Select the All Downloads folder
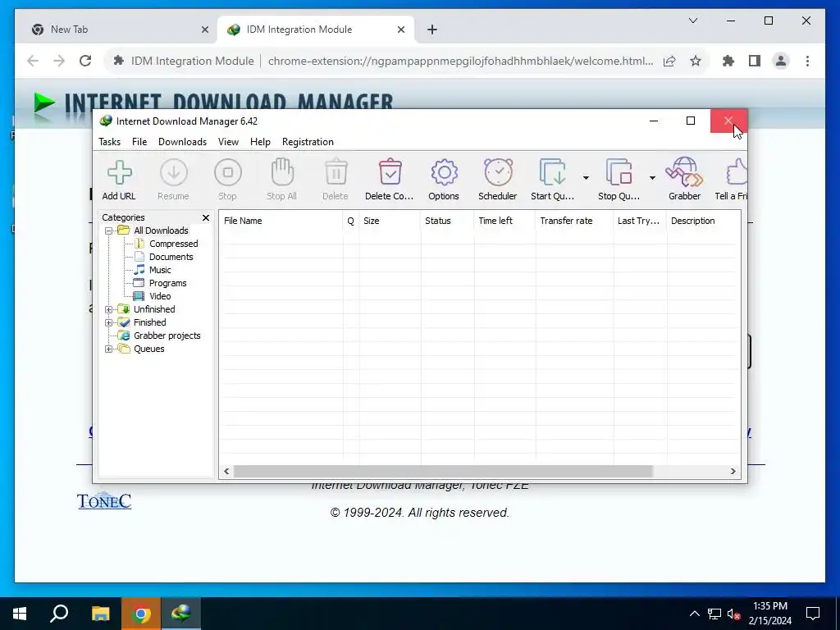This screenshot has width=840, height=630. (161, 231)
